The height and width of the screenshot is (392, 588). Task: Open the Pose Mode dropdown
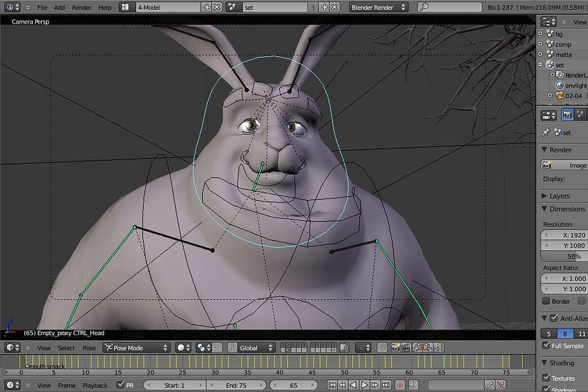click(x=134, y=348)
